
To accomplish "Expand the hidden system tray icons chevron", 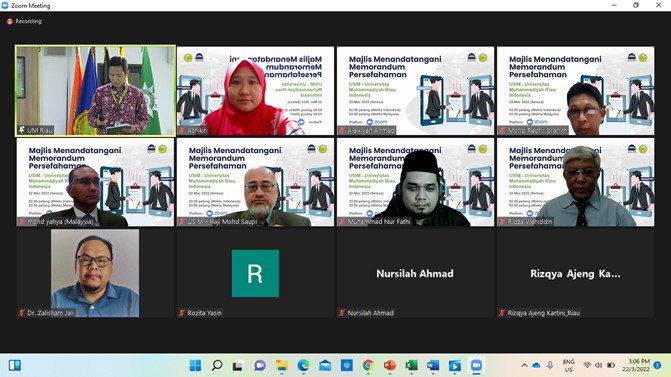I will coord(524,365).
